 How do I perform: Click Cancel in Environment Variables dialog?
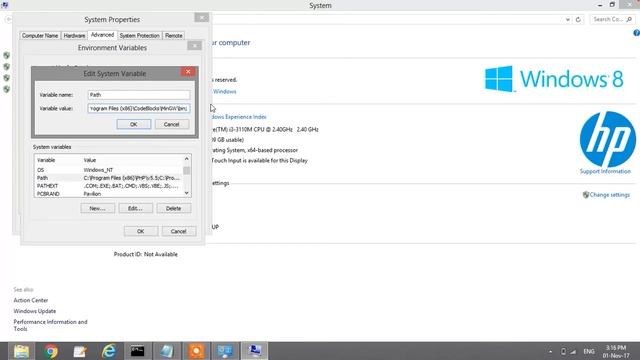[x=178, y=231]
